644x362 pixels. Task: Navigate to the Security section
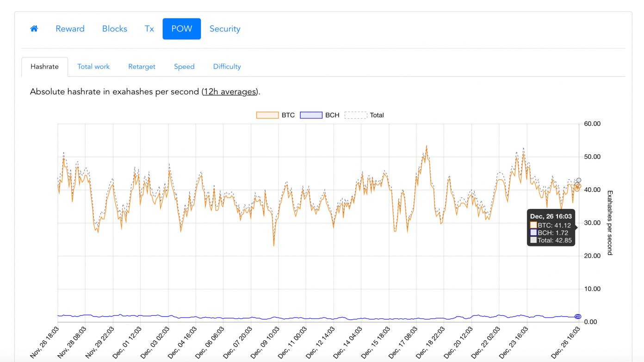tap(225, 29)
